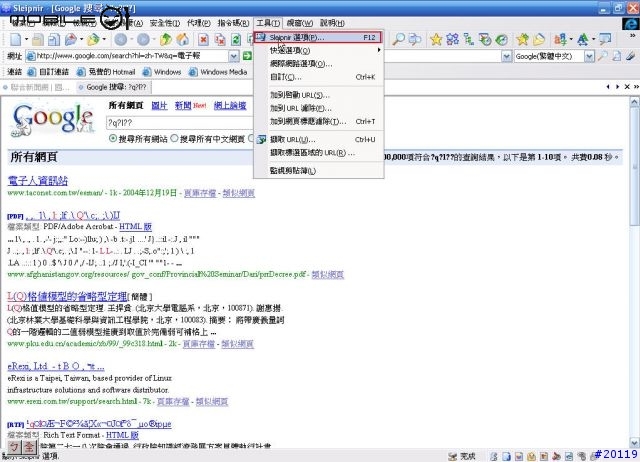The image size is (640, 462).
Task: Click the green Up-level arrow icon
Action: coord(166,40)
